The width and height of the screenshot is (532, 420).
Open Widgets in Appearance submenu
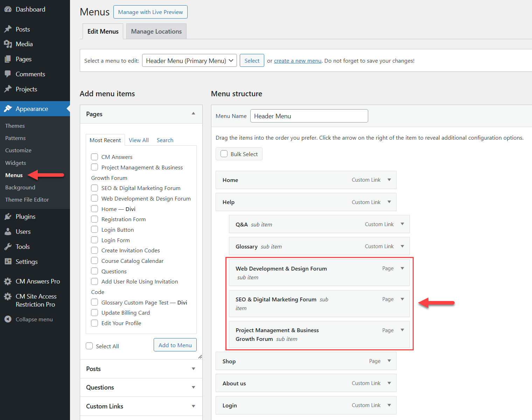coord(16,163)
